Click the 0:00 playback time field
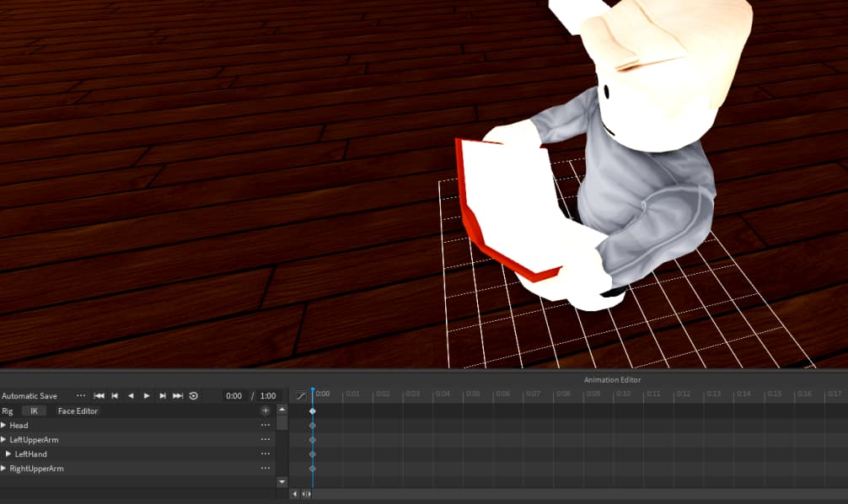848x504 pixels. tap(233, 395)
